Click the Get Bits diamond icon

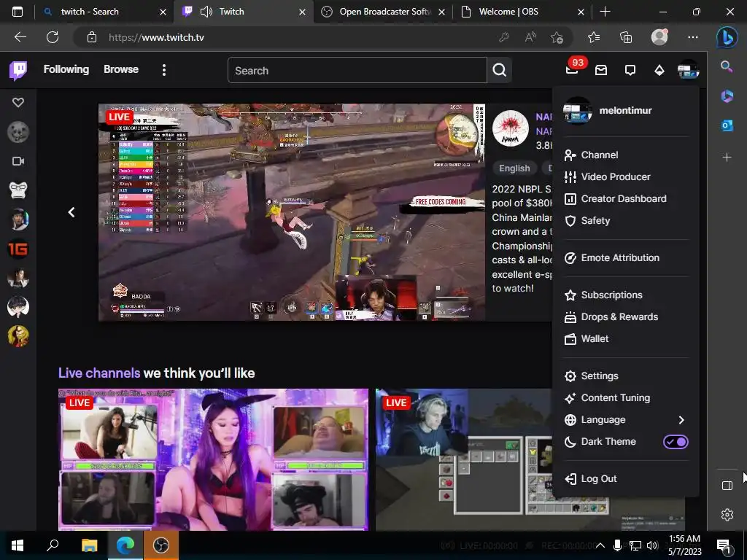pyautogui.click(x=659, y=71)
